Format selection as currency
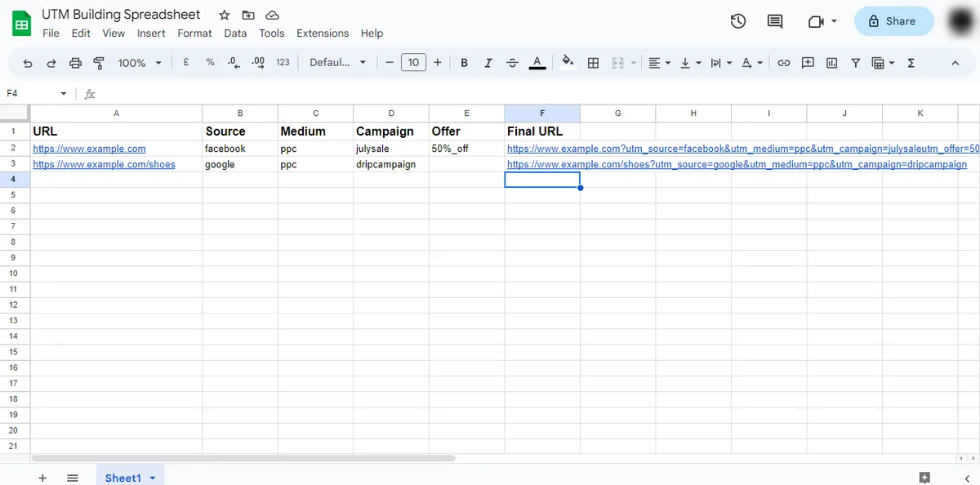 [185, 62]
